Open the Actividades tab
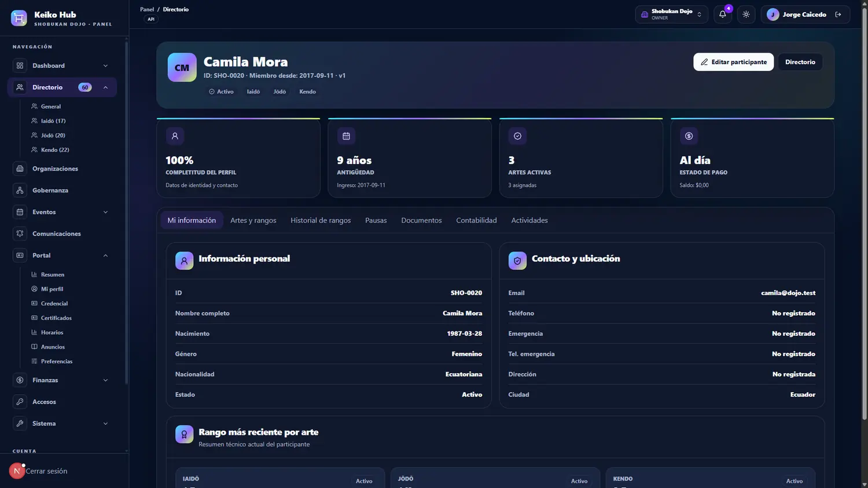This screenshot has height=488, width=868. point(529,220)
